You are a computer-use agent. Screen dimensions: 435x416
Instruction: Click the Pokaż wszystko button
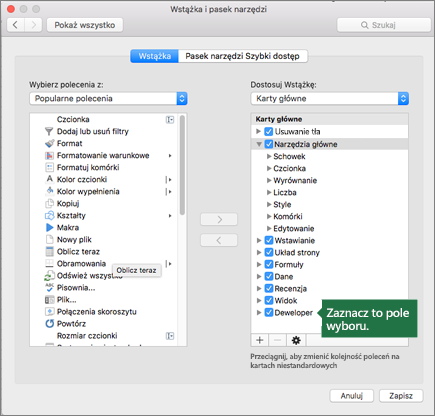85,25
